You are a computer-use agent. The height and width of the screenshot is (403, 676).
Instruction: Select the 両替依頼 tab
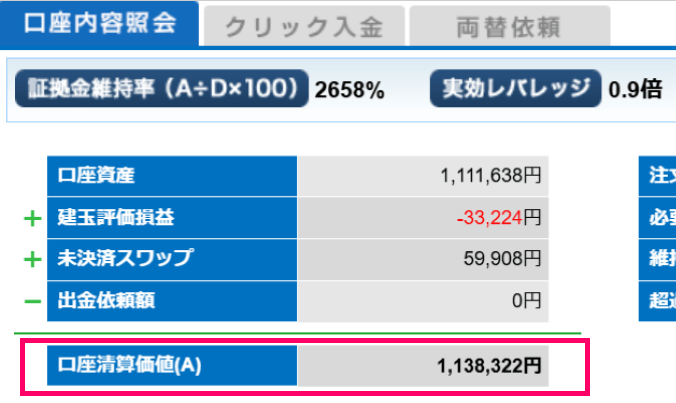click(509, 27)
